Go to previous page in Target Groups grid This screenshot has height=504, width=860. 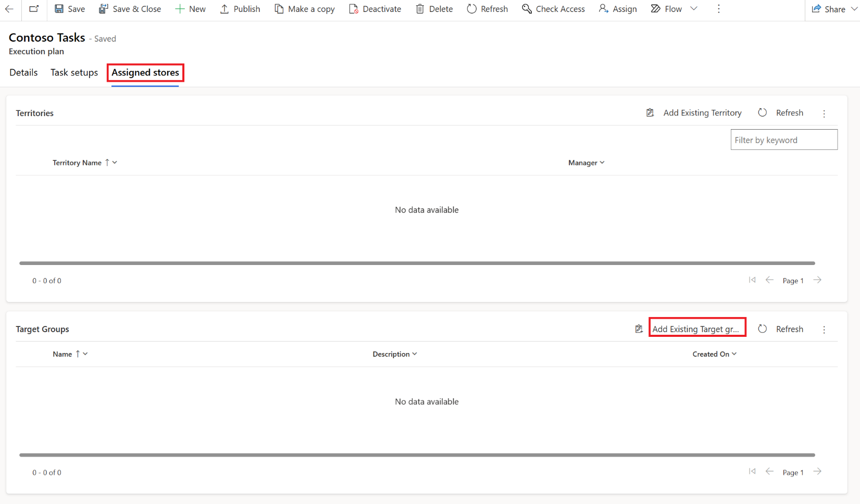pos(769,471)
